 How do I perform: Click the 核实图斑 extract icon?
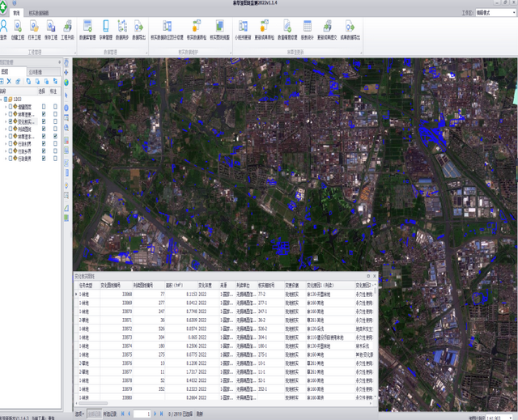coord(219,26)
